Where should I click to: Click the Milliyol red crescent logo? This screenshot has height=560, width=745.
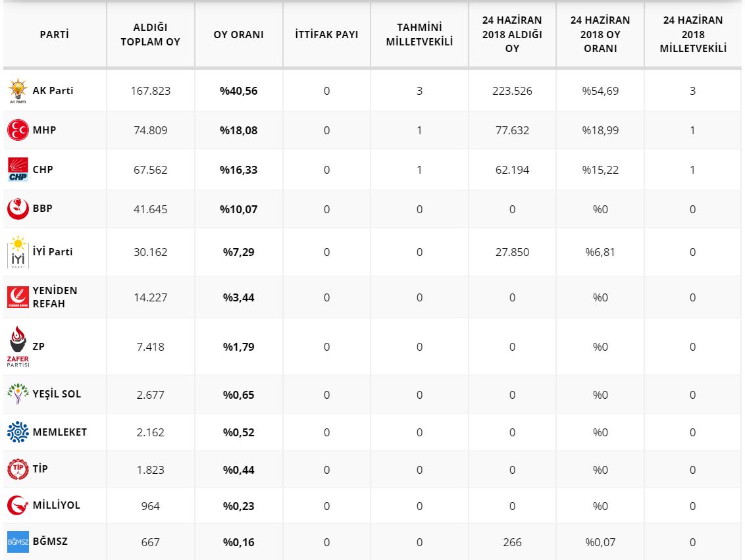(18, 505)
